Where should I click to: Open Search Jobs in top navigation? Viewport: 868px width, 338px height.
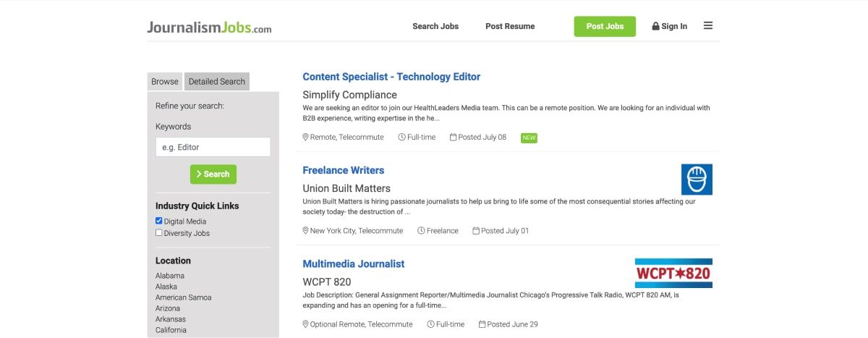click(x=435, y=26)
